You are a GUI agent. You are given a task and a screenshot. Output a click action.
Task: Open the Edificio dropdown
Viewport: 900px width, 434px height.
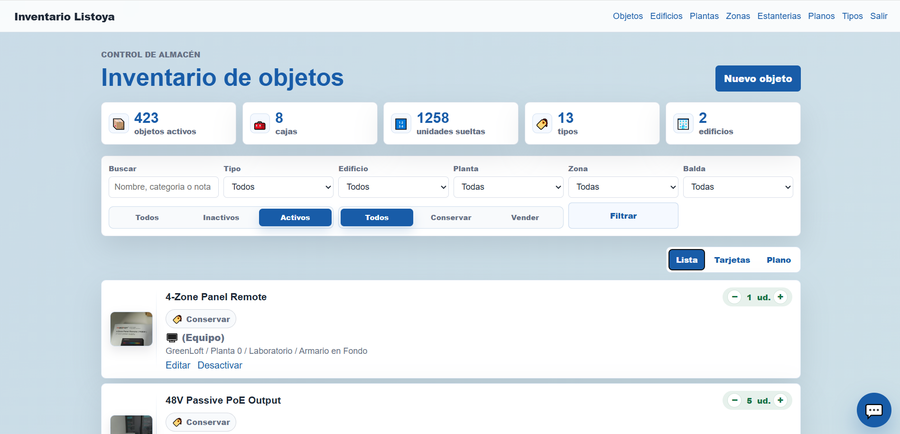[x=393, y=187]
